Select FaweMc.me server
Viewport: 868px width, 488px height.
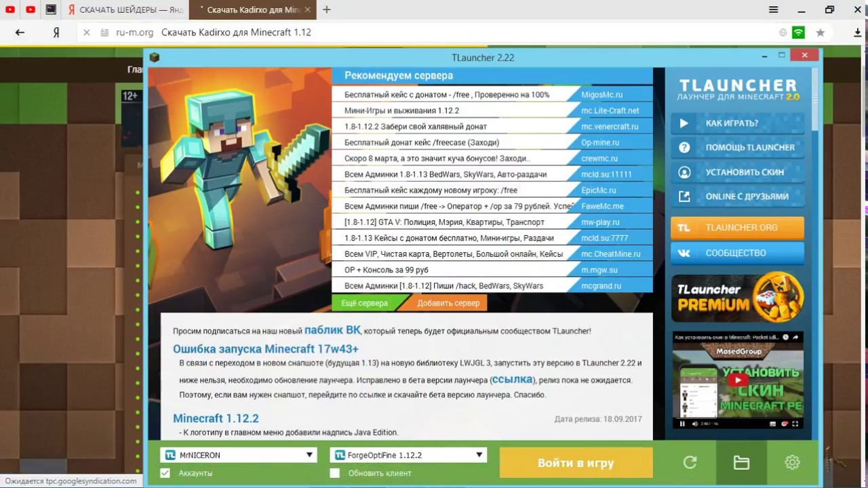492,206
